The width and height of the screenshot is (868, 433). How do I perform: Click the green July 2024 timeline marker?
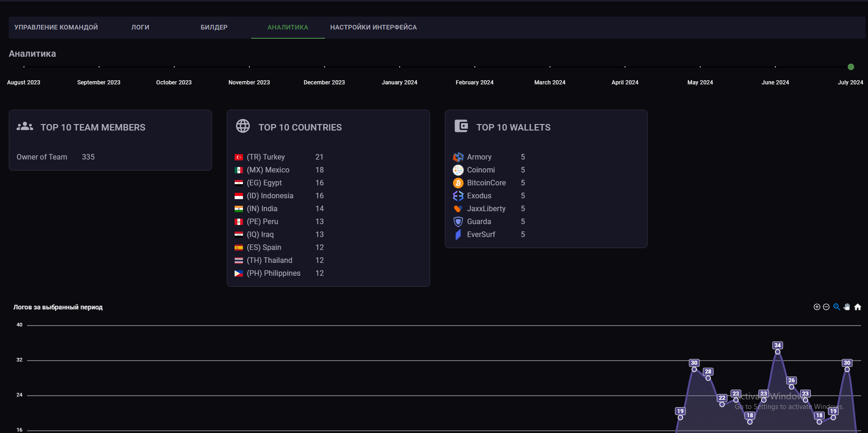[851, 67]
